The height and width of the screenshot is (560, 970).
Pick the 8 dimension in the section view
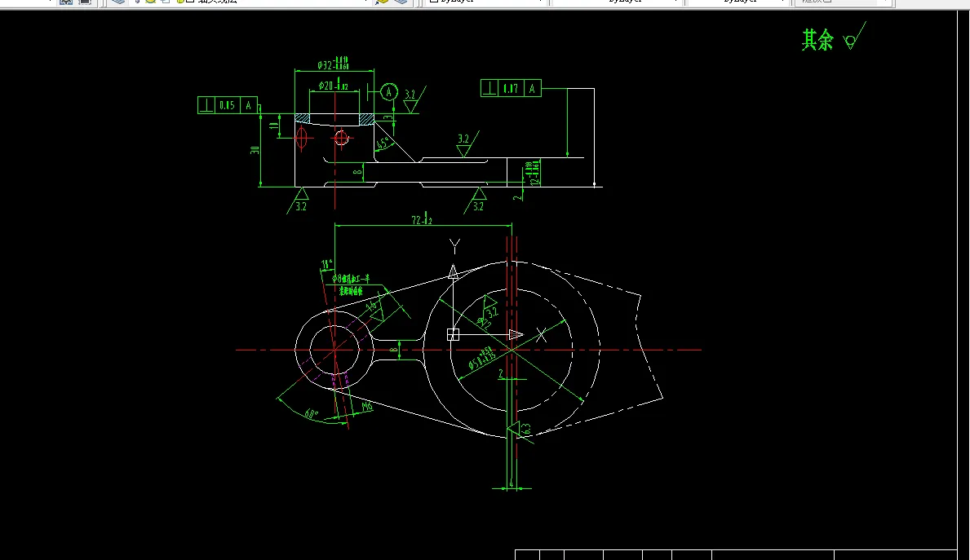(x=357, y=171)
